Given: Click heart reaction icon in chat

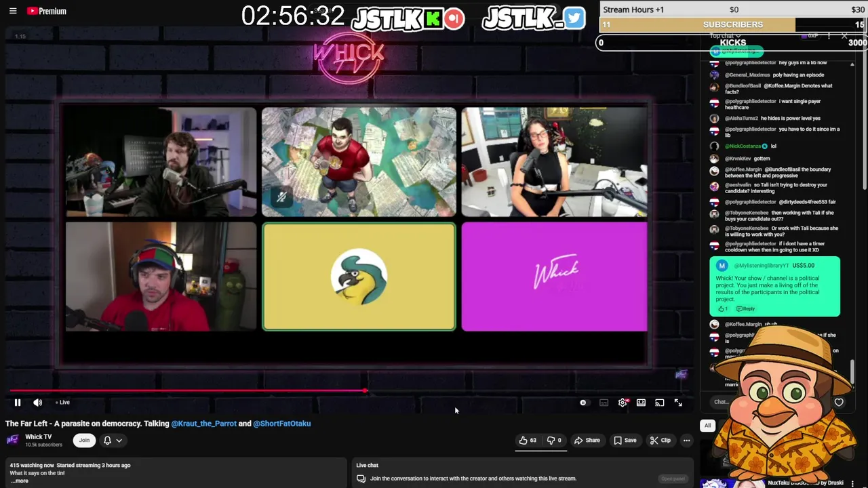Looking at the screenshot, I should click(839, 402).
